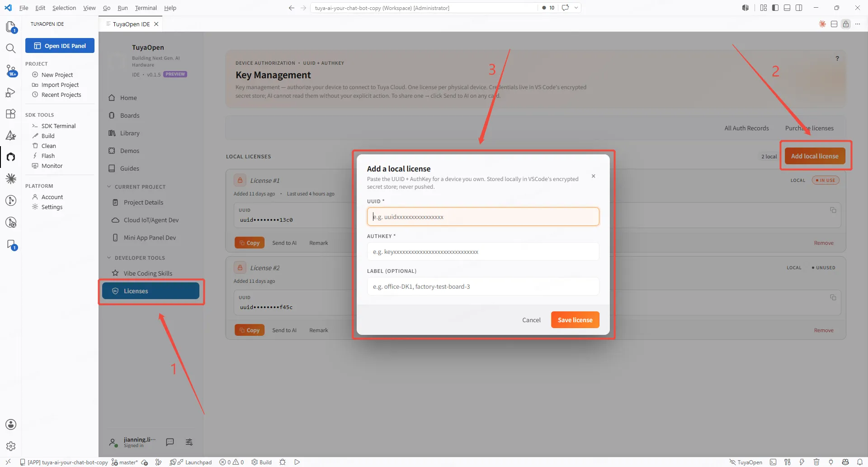Click the Notifications bell in status bar

point(860,462)
